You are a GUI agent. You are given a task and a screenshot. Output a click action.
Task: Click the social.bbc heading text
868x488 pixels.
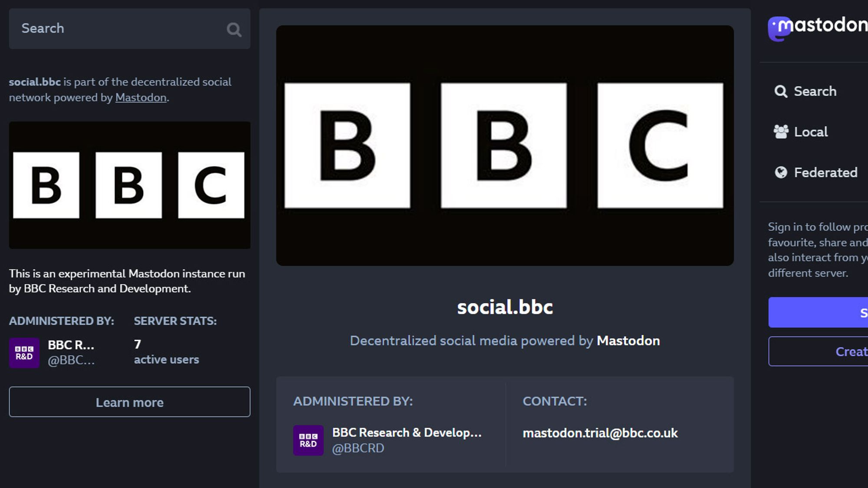pyautogui.click(x=505, y=307)
